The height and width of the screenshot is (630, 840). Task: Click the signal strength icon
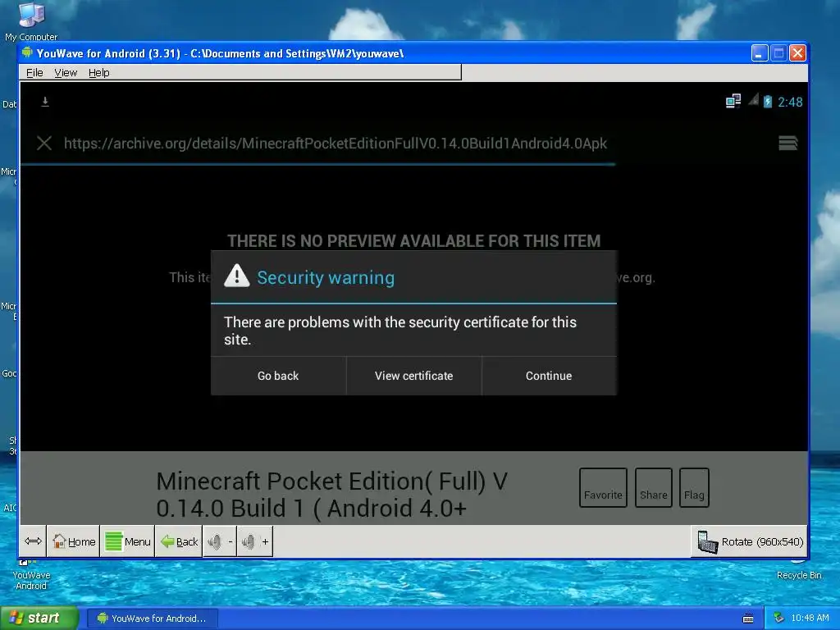[753, 99]
